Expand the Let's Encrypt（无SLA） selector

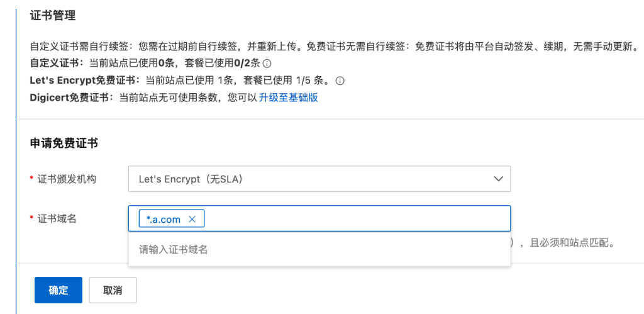coord(319,179)
